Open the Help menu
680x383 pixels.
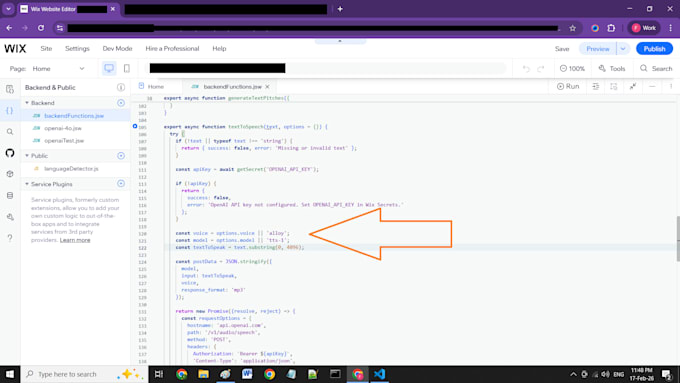219,49
